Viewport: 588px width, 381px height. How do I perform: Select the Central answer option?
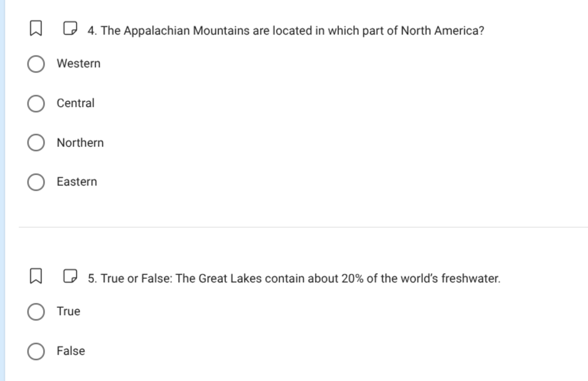[36, 103]
